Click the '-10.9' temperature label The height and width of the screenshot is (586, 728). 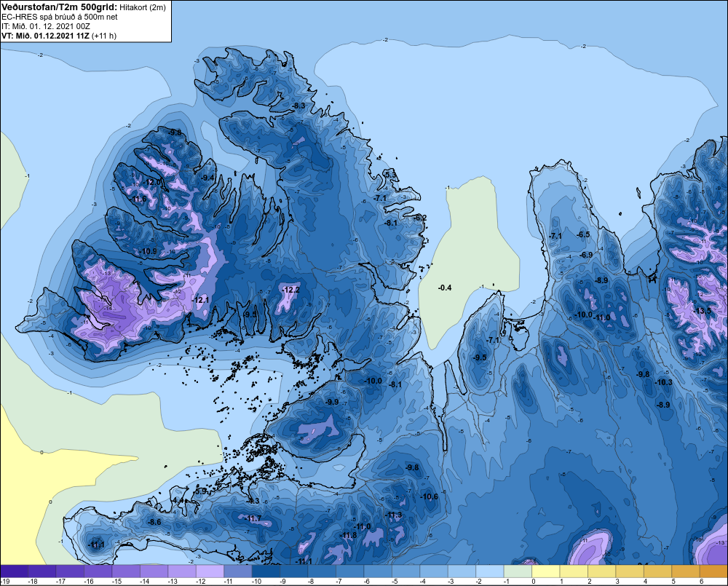(x=148, y=251)
